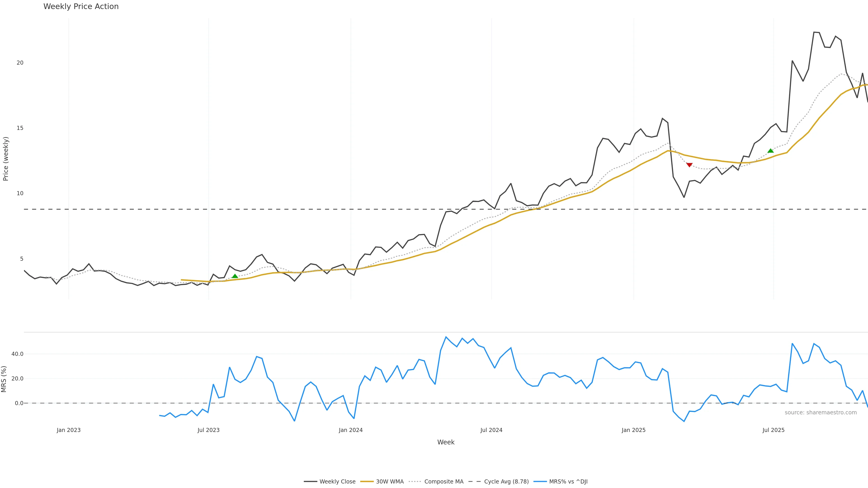Click the red down-triangle sell marker

click(689, 165)
